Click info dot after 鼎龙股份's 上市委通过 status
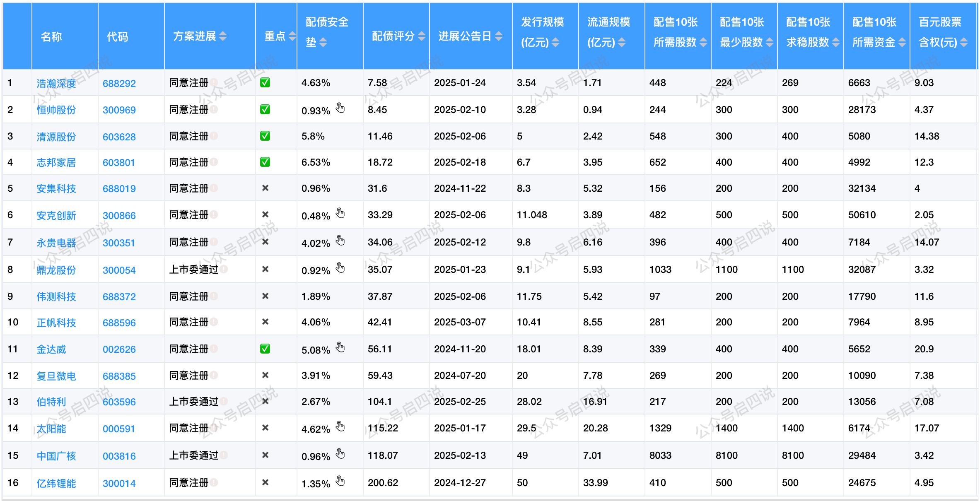 pos(224,269)
